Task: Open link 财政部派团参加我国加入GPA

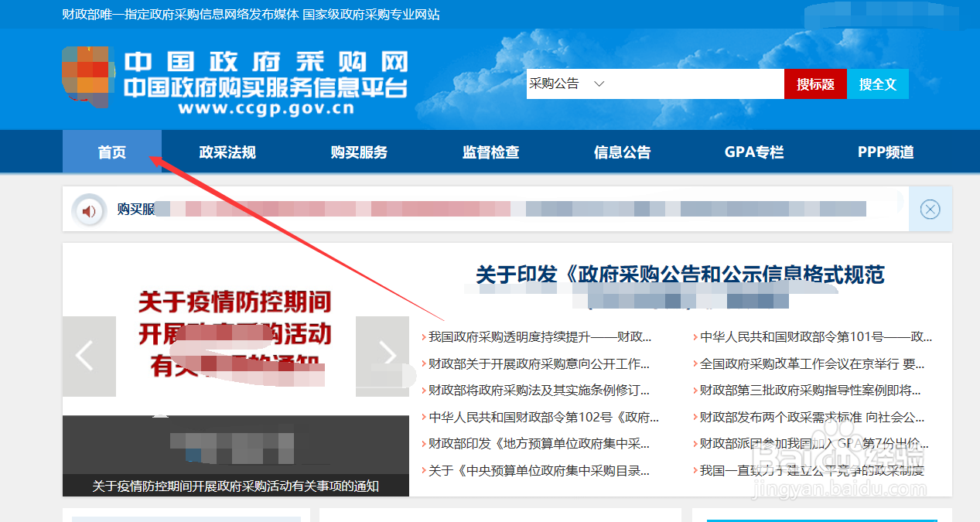Action: click(814, 444)
